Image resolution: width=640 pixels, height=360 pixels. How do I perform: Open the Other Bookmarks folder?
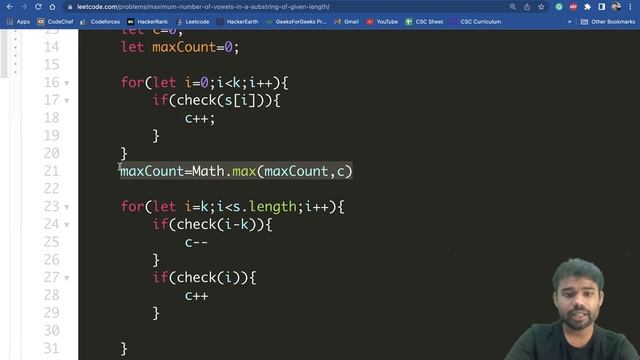[x=608, y=22]
